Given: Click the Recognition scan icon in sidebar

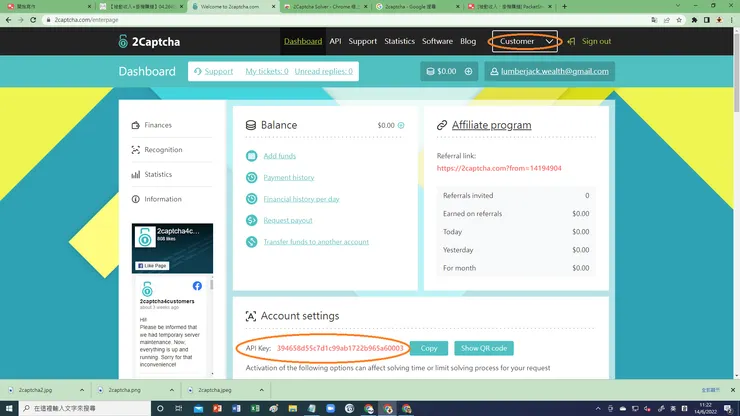Looking at the screenshot, I should point(135,150).
